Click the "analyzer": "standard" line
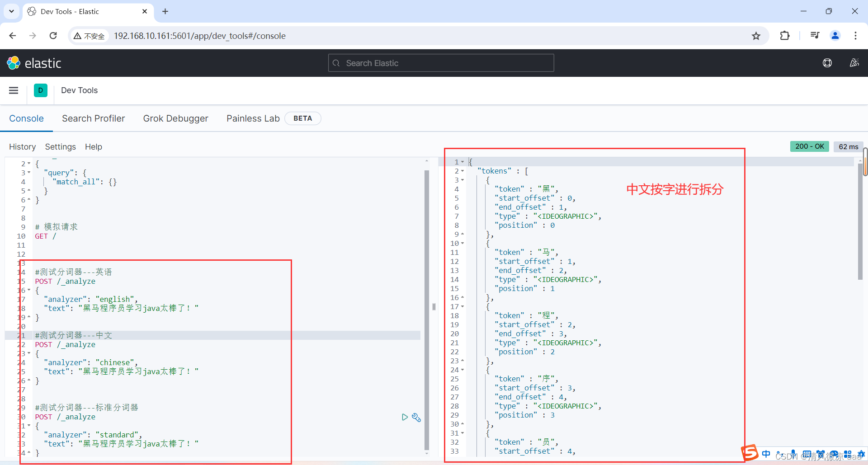 [93, 435]
